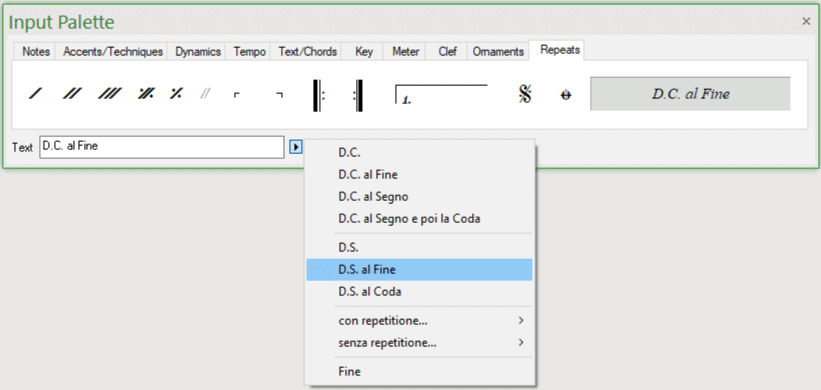
Task: Choose D.S. from the menu
Action: click(x=419, y=247)
